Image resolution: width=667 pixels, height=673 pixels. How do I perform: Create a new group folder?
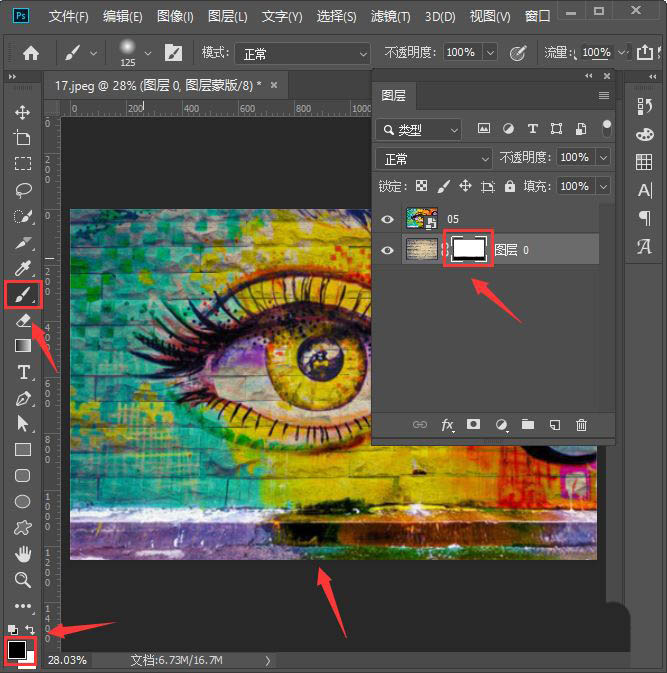pyautogui.click(x=528, y=424)
